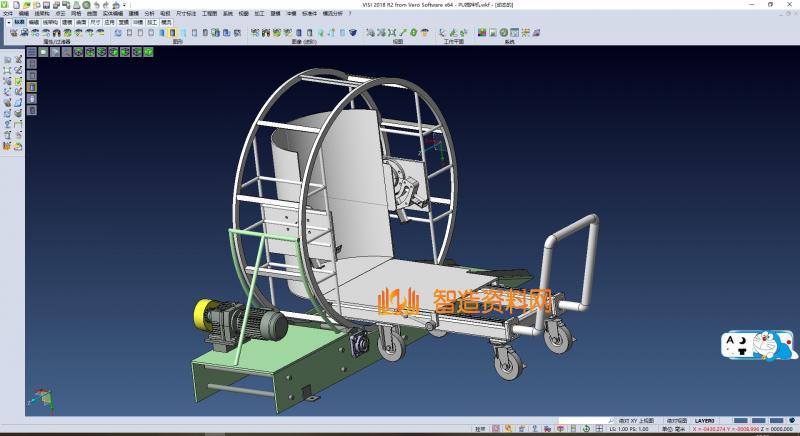The image size is (800, 436).
Task: Toggle the highlighted shading mode icon in 图形 group
Action: [172, 33]
